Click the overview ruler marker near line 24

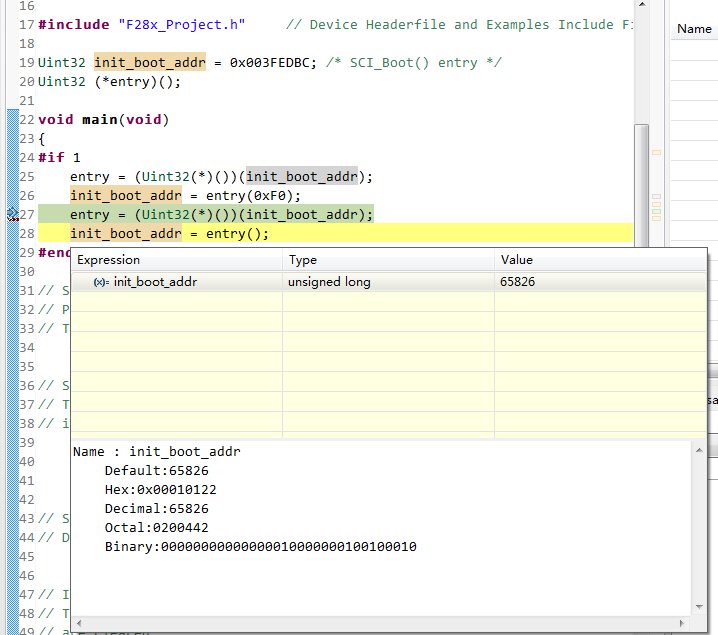(656, 152)
